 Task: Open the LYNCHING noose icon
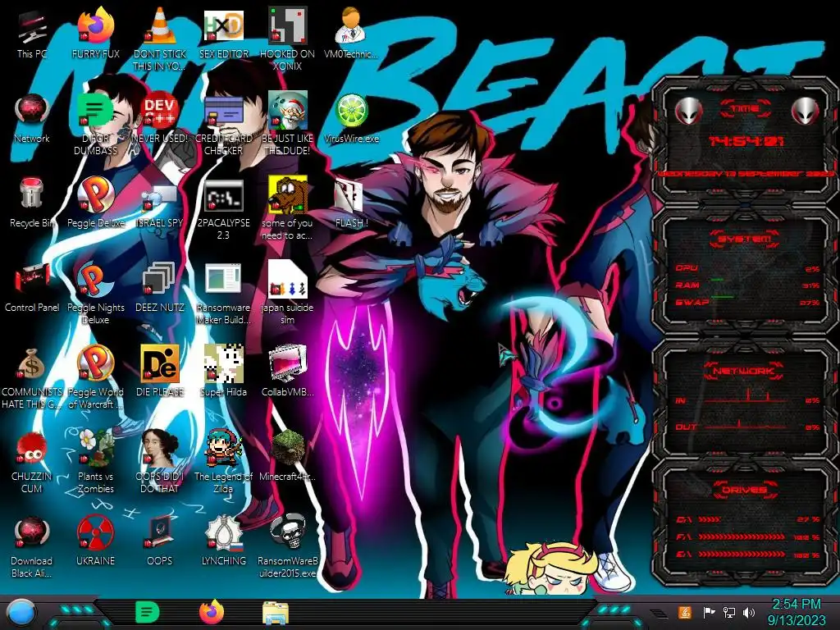[x=223, y=540]
